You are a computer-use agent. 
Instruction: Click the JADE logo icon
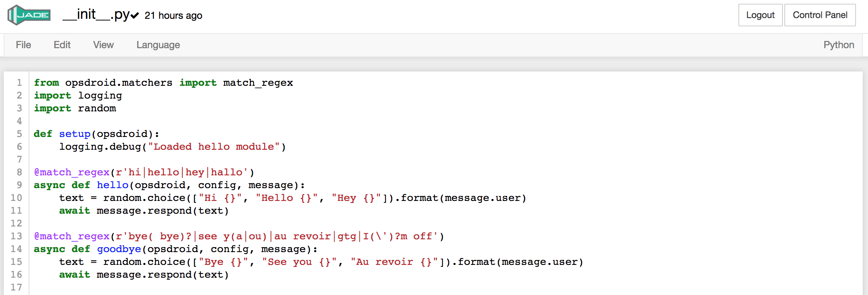(29, 15)
